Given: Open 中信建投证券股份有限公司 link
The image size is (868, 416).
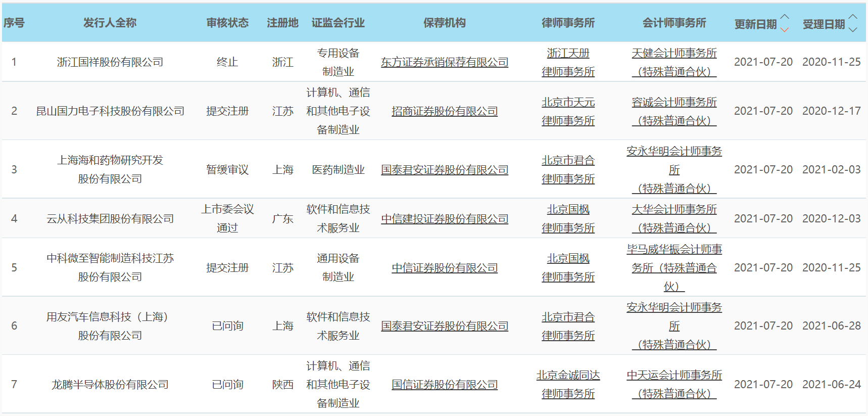Looking at the screenshot, I should [445, 219].
